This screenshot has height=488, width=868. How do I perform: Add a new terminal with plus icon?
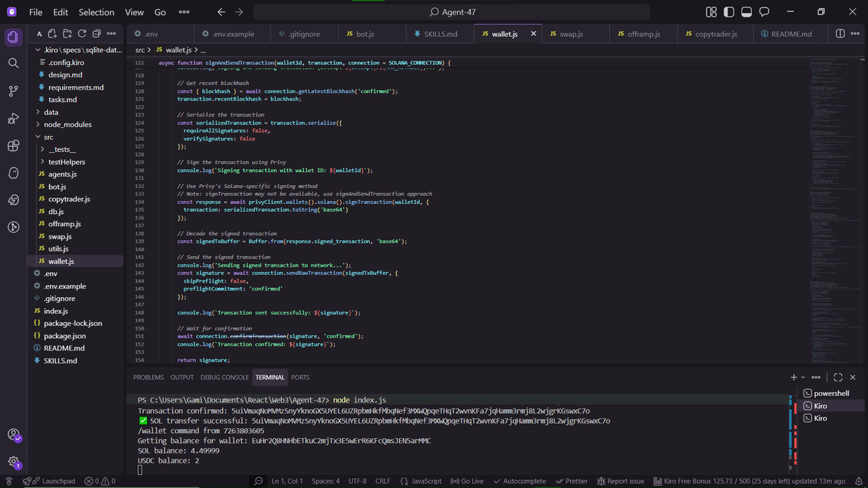pos(793,377)
